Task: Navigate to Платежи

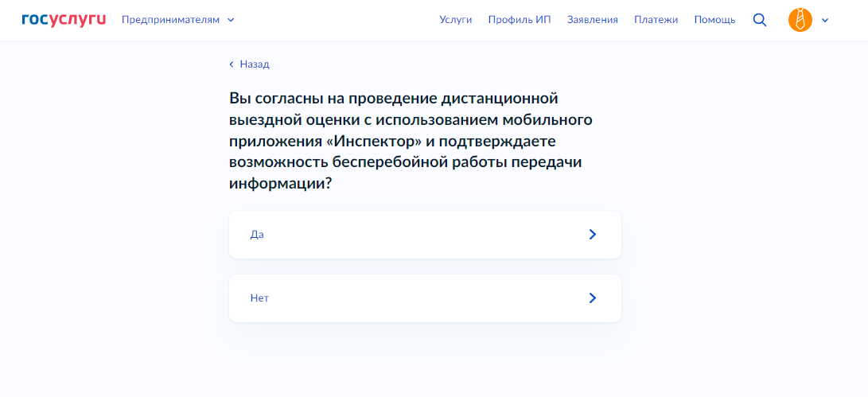Action: [656, 20]
